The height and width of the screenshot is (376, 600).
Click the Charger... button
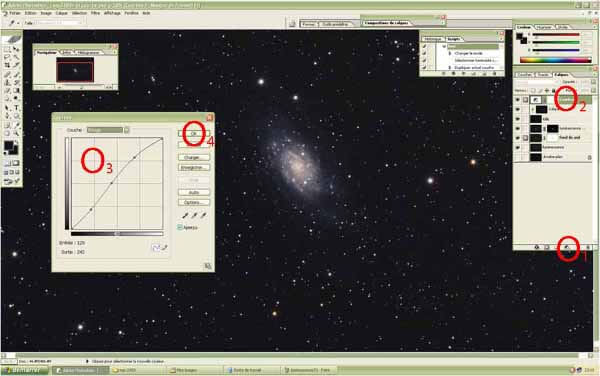tap(194, 158)
